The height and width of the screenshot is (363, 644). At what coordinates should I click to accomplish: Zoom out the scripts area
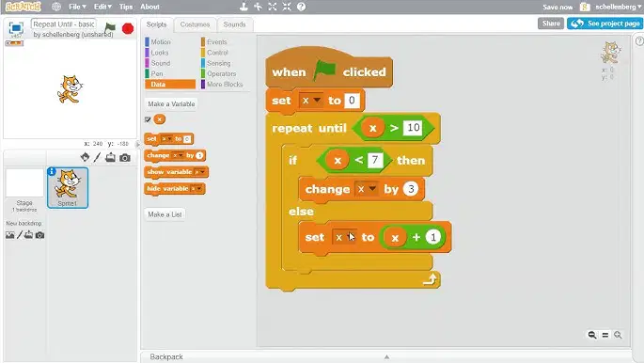(592, 335)
